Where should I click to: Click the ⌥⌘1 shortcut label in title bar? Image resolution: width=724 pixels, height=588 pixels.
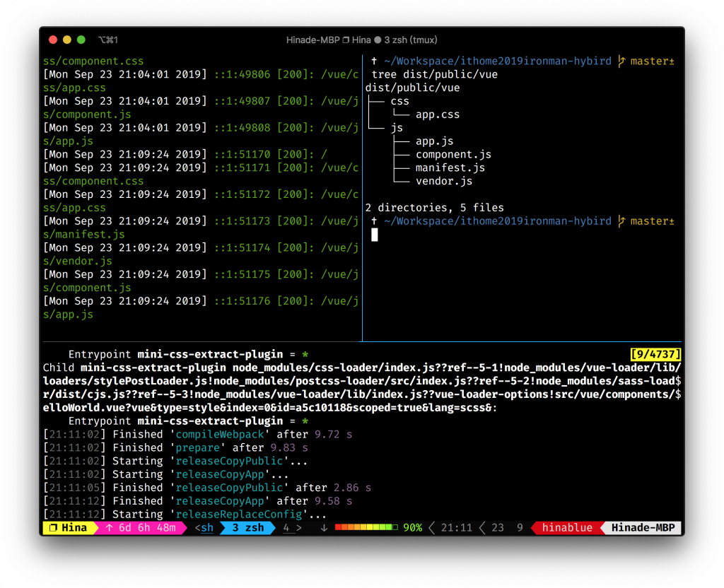coord(108,40)
